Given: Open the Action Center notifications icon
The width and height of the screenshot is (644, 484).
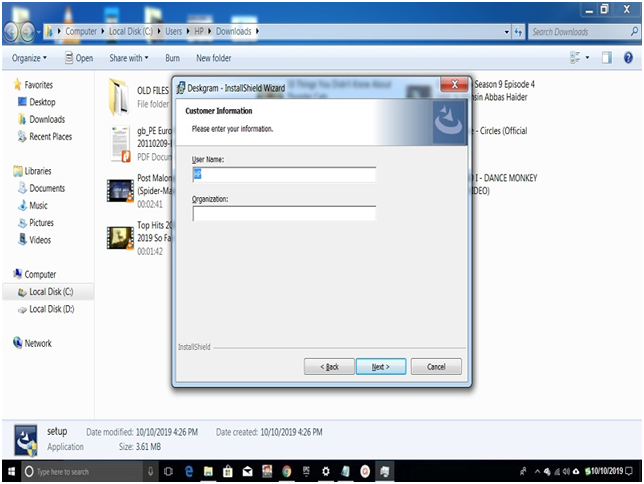Looking at the screenshot, I should [629, 471].
